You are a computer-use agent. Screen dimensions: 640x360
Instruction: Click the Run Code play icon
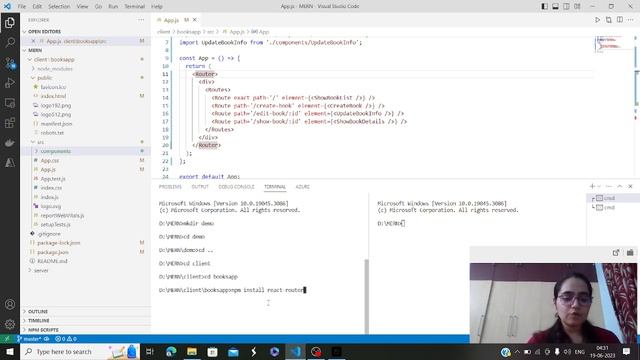[x=598, y=20]
